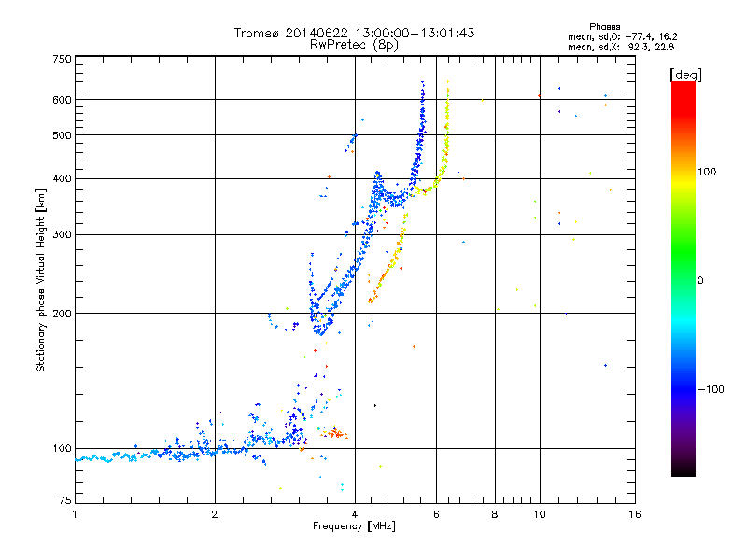Screen dimensions: 747x560
Task: Click the y-axis tick label '750'
Action: [62, 59]
